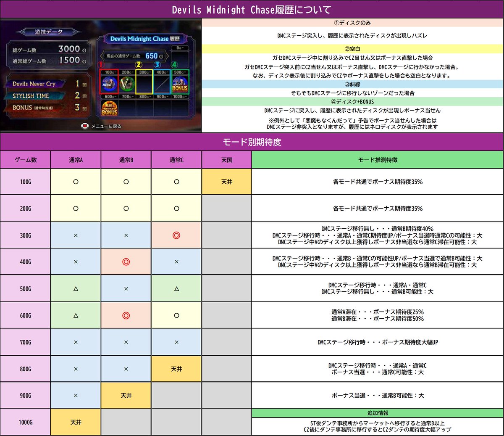The image size is (504, 436).
Task: Click 200G row note ボーナス期待度35%
Action: tap(378, 209)
